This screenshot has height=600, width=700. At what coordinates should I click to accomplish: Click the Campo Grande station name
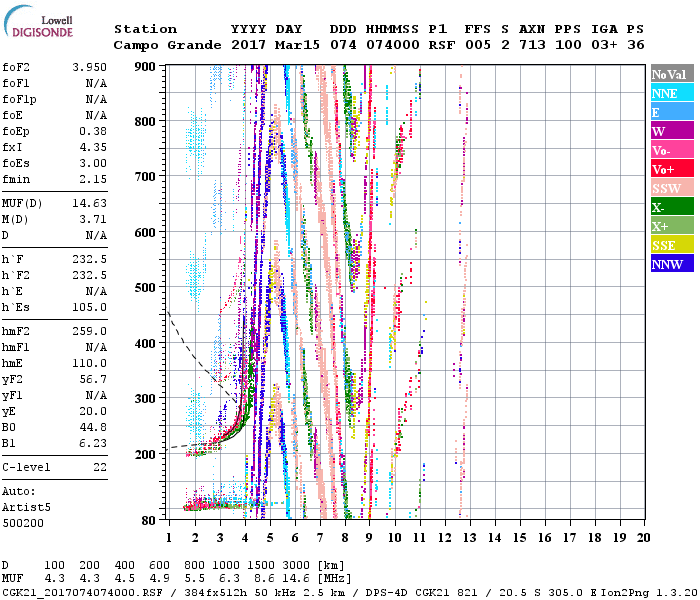click(x=160, y=45)
